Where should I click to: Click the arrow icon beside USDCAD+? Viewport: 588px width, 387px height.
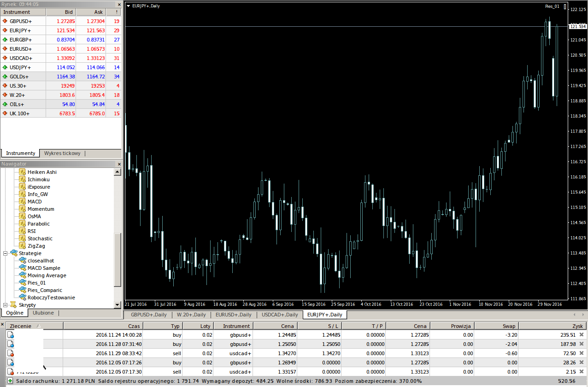(5, 58)
